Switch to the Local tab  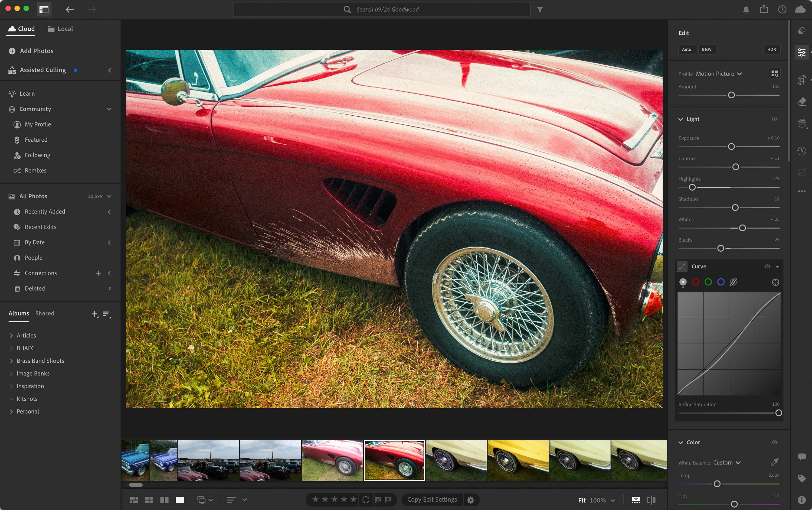pos(60,29)
